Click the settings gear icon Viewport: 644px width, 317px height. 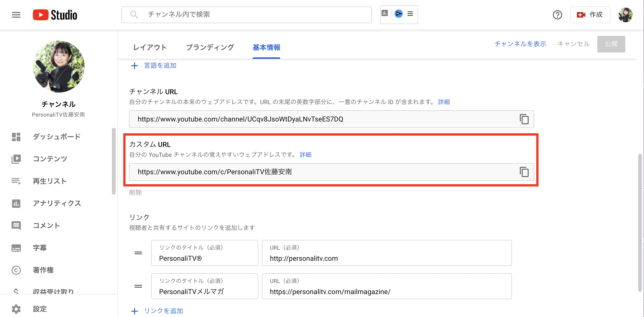coord(16,309)
